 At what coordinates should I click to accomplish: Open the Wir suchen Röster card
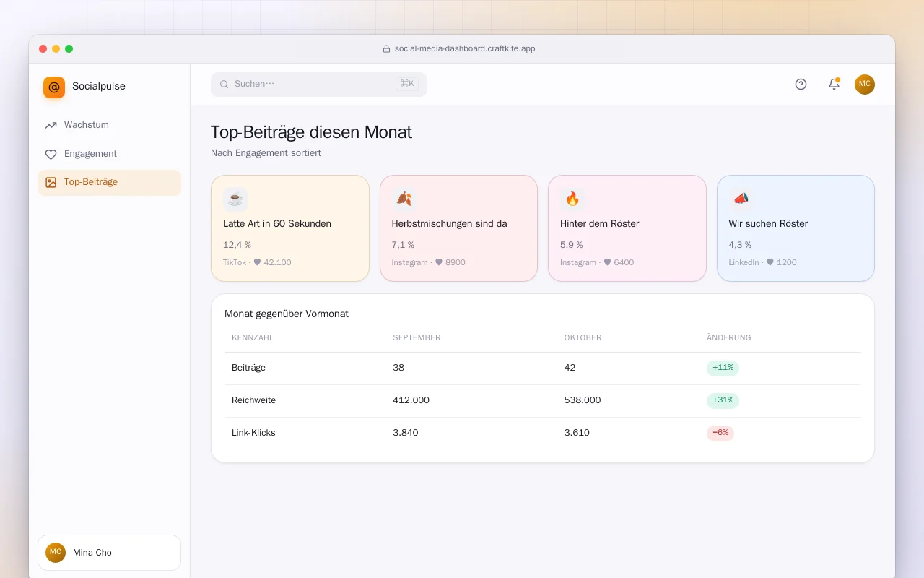pos(796,228)
